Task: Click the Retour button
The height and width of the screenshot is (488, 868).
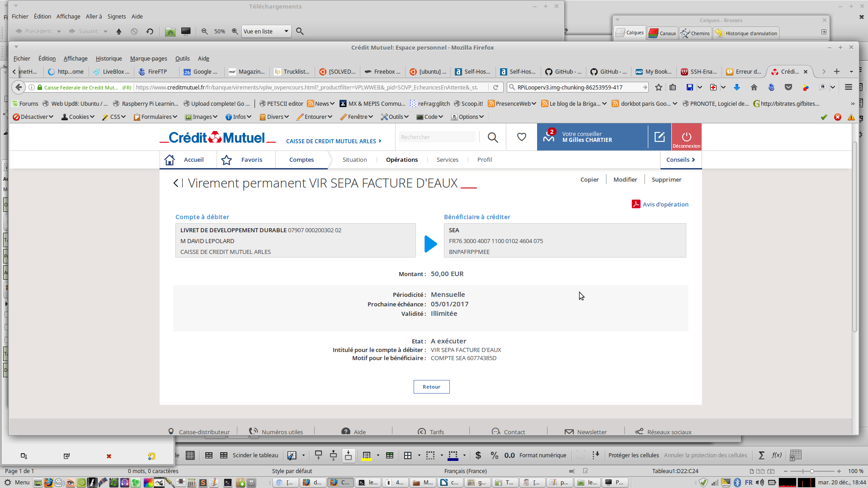Action: [431, 387]
